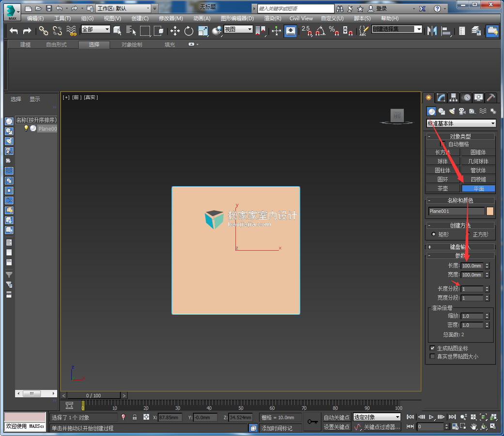Click the Select Object tool icon

pos(117,31)
